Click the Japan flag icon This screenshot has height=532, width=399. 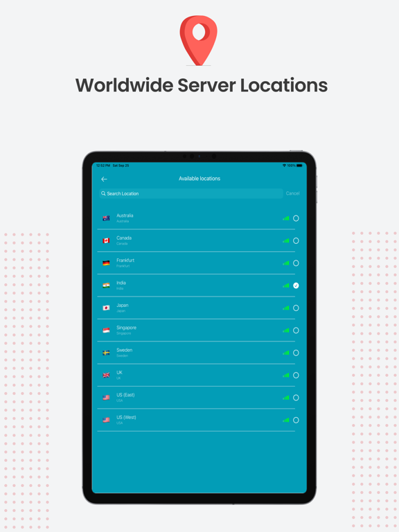coord(106,308)
